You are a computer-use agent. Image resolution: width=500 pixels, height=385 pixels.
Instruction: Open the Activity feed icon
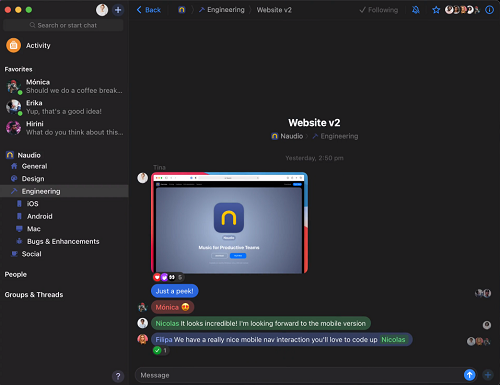coord(13,45)
